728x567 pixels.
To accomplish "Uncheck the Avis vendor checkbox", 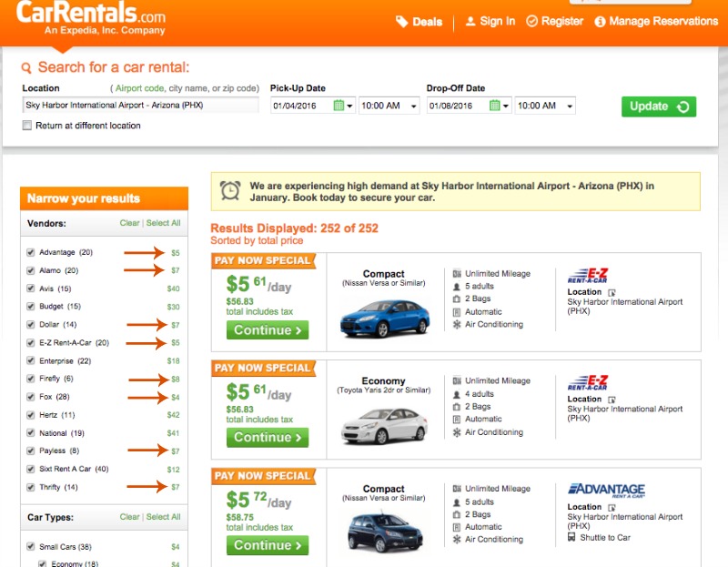I will pyautogui.click(x=31, y=289).
